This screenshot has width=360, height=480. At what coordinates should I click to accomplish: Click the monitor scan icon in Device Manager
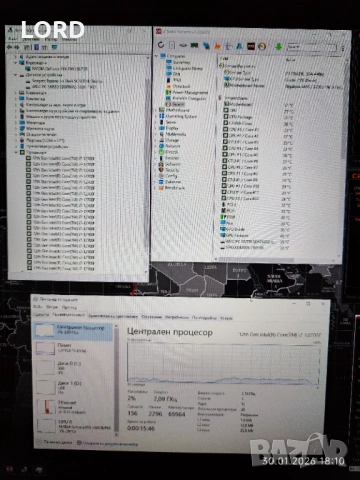point(54,47)
